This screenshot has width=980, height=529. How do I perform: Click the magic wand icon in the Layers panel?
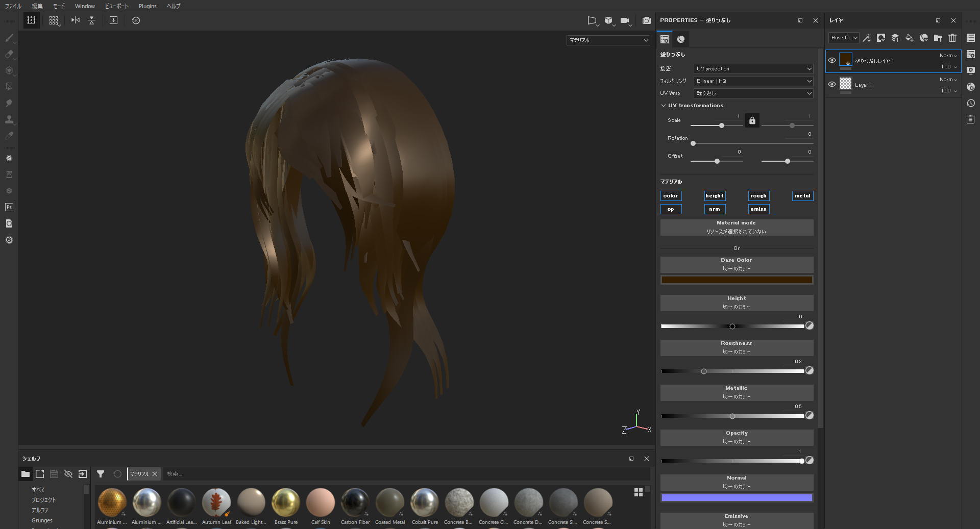(x=867, y=38)
